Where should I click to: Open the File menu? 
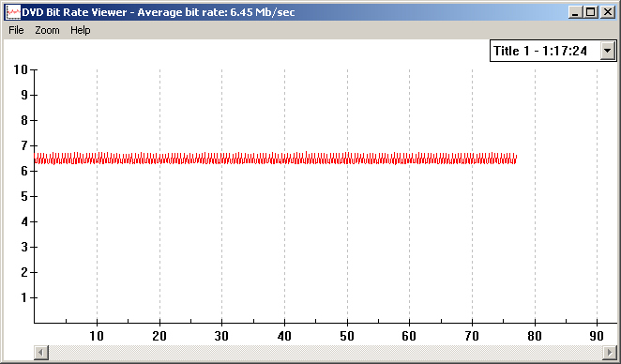[x=16, y=30]
